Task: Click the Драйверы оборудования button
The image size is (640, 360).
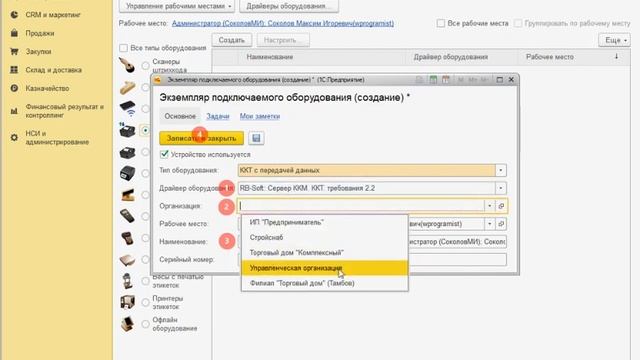Action: pos(289,6)
